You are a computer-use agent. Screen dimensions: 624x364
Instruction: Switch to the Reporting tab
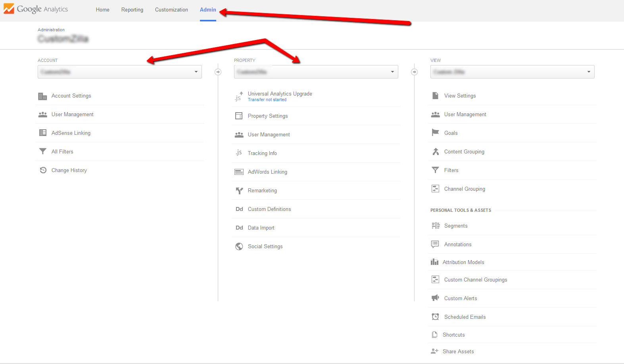(132, 10)
